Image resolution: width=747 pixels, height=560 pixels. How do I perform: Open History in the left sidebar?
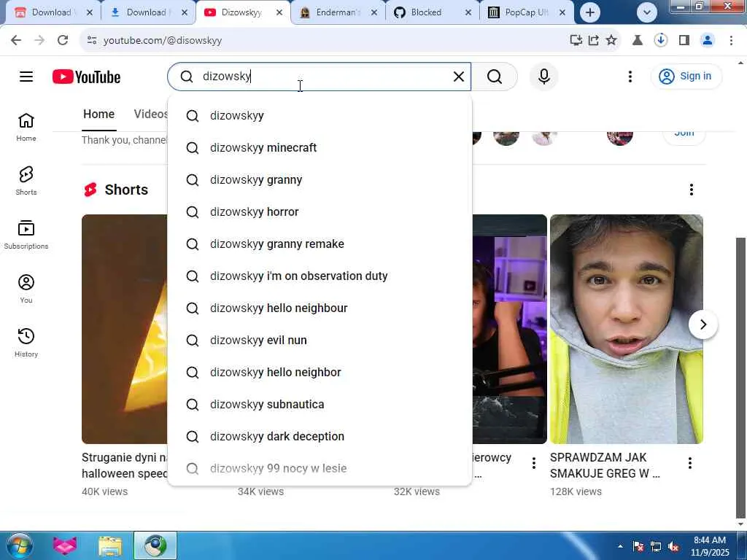pos(26,343)
